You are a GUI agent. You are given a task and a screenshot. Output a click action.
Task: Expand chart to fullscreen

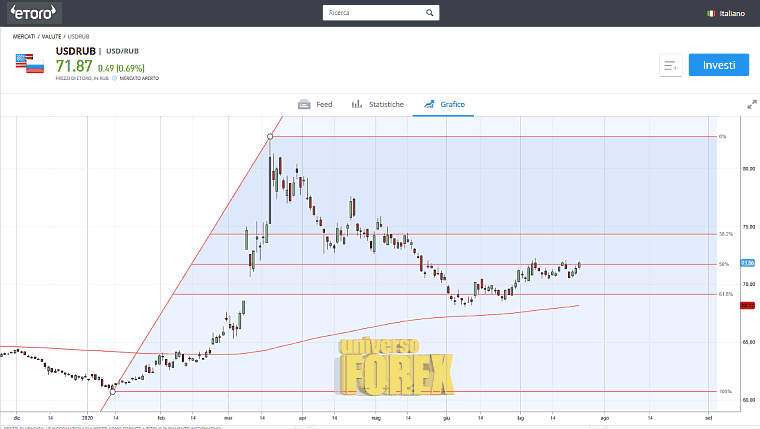coord(751,104)
